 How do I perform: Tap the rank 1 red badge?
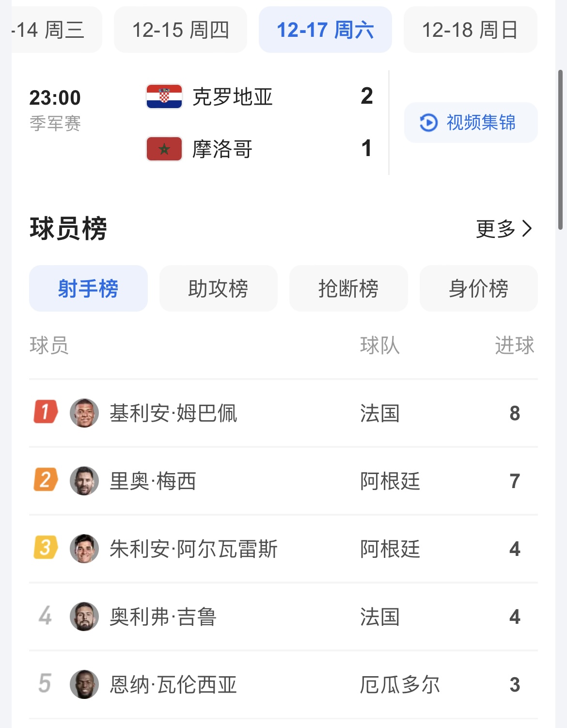pyautogui.click(x=46, y=412)
